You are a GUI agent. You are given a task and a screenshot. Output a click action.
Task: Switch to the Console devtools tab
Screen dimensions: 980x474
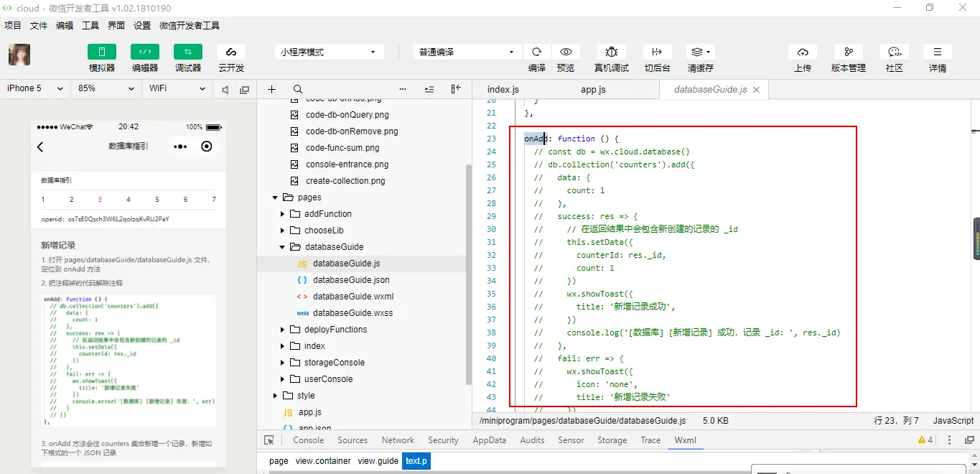(x=309, y=440)
